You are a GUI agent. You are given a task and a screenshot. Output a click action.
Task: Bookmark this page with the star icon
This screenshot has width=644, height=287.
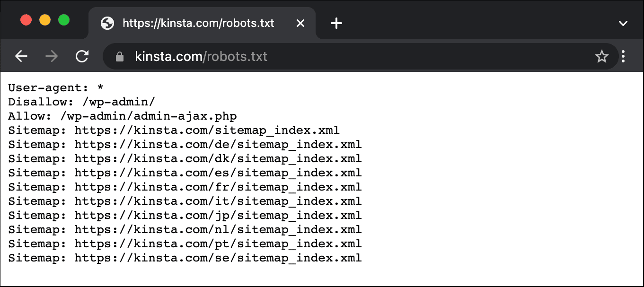coord(601,56)
